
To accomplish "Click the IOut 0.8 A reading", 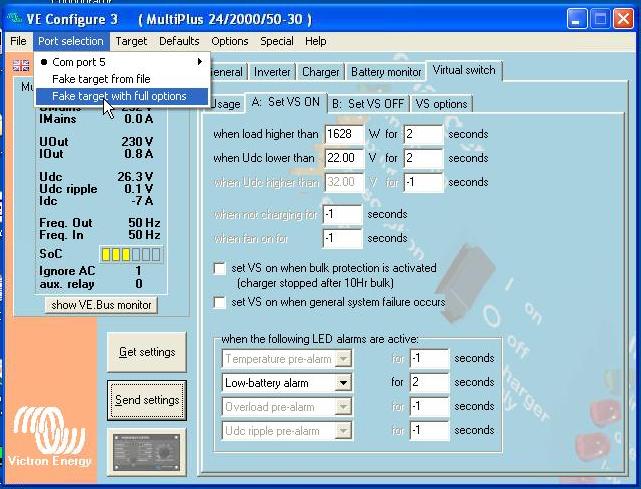I will tap(139, 154).
